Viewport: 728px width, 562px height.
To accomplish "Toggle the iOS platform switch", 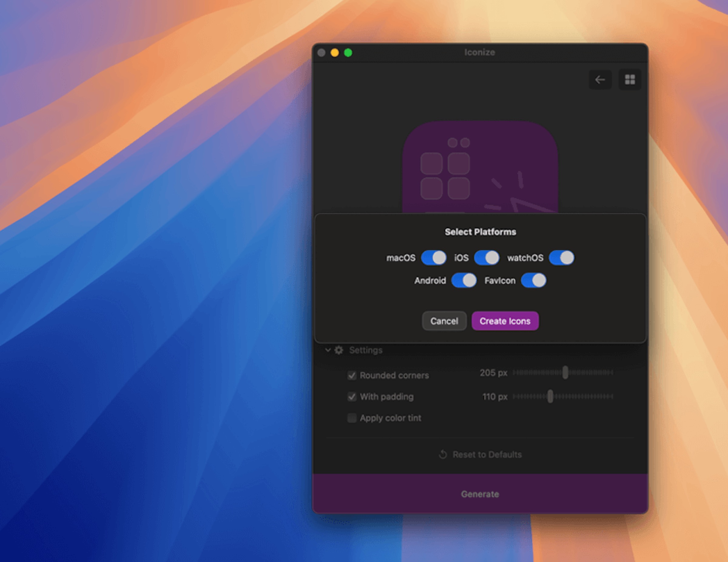I will [x=486, y=258].
